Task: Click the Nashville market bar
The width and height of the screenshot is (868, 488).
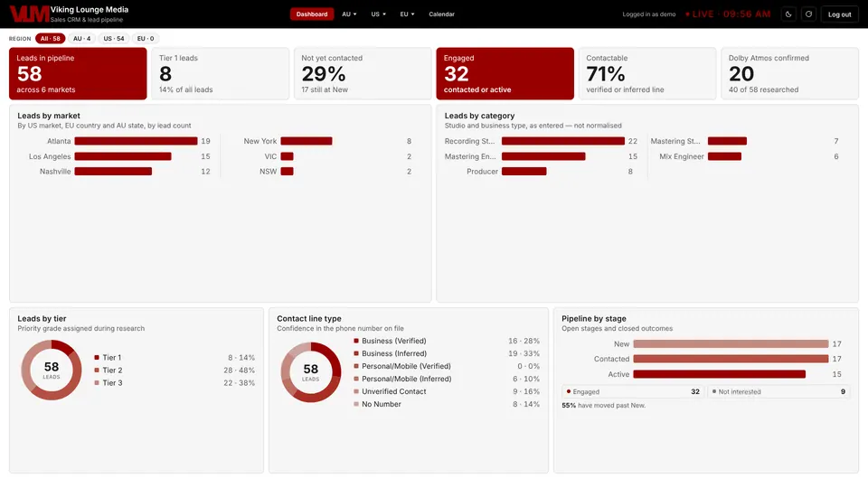Action: 113,172
